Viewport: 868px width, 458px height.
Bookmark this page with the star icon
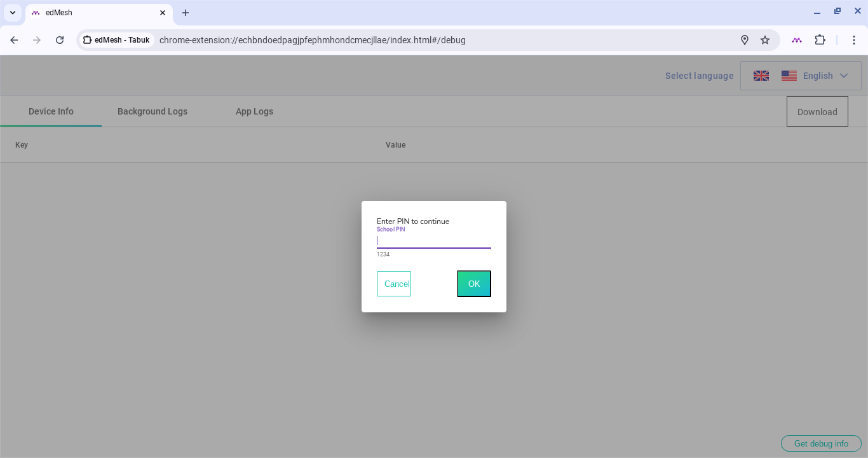[x=765, y=40]
